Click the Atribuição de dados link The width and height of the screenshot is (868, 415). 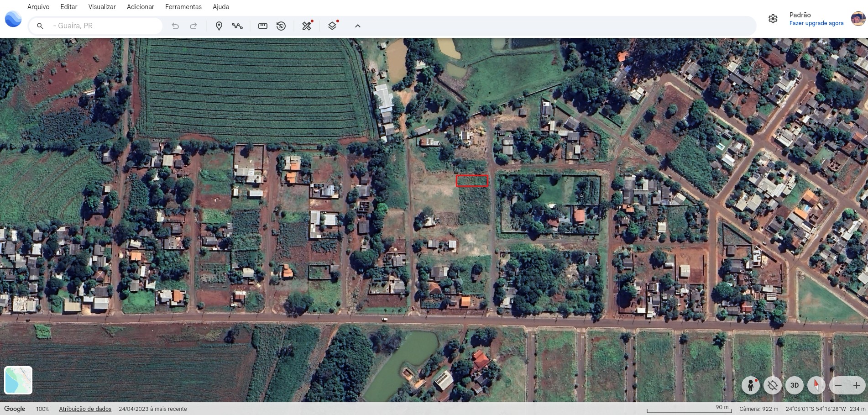pyautogui.click(x=85, y=409)
